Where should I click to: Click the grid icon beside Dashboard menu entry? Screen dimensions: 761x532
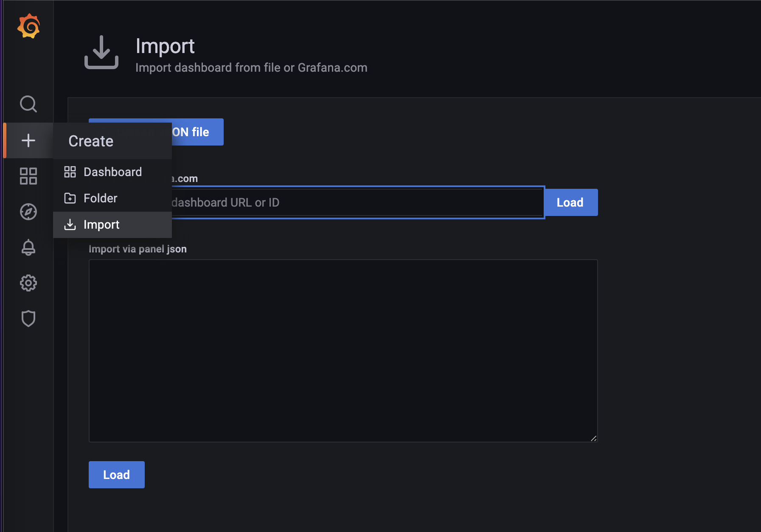coord(70,172)
